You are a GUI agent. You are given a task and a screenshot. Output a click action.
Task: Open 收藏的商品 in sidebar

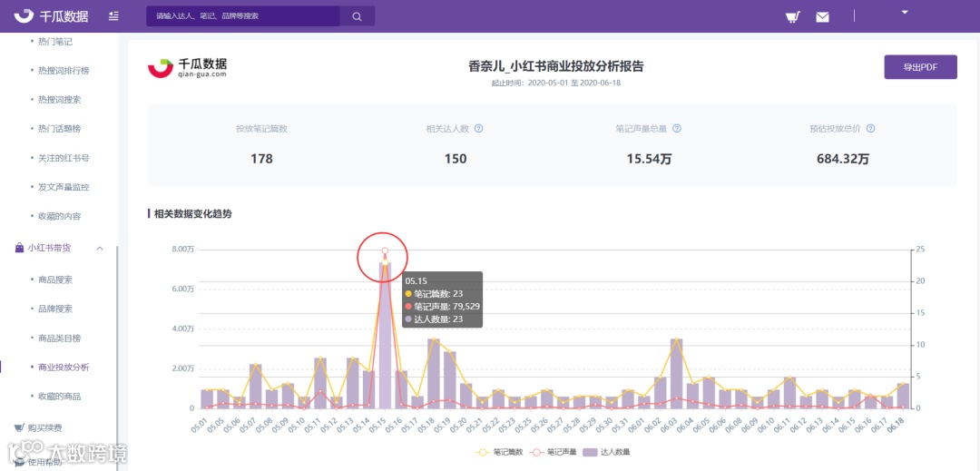tap(59, 396)
